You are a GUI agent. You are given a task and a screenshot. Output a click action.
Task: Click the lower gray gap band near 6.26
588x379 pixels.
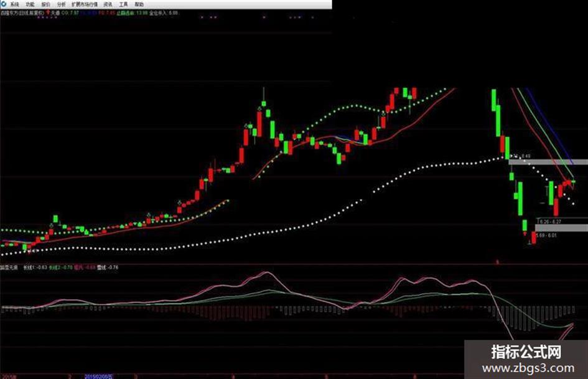click(561, 228)
